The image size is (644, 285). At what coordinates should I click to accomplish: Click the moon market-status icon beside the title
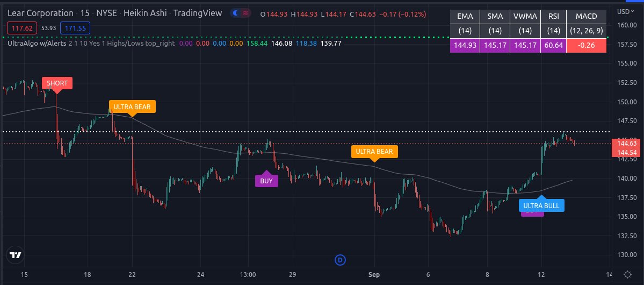point(235,13)
